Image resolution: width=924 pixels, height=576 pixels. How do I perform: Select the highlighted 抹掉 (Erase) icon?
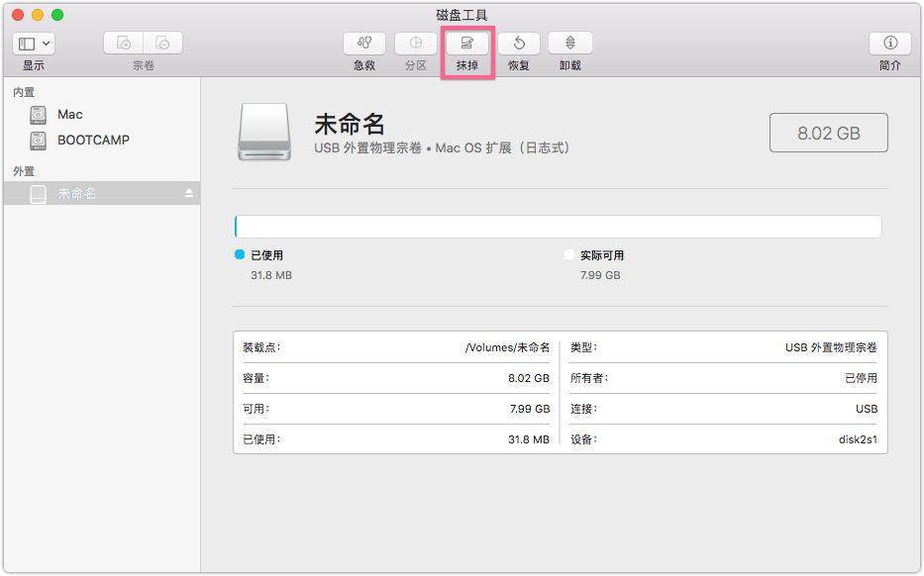click(466, 44)
